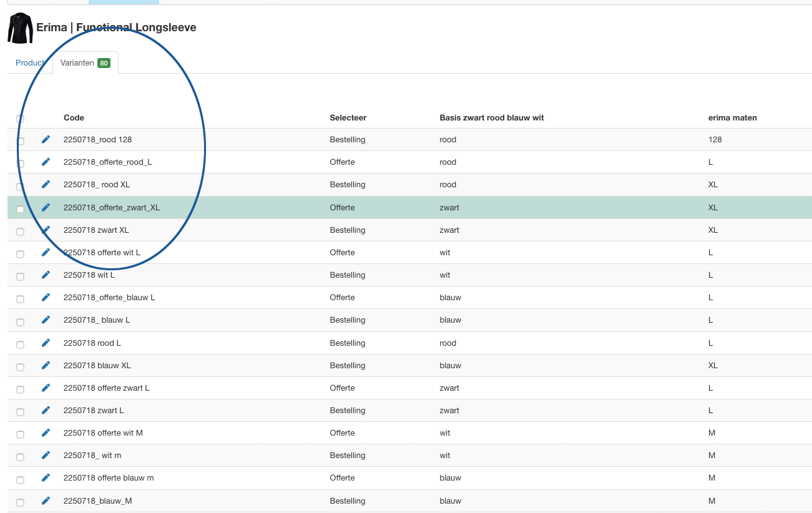Open the Varianten tab

click(x=85, y=63)
